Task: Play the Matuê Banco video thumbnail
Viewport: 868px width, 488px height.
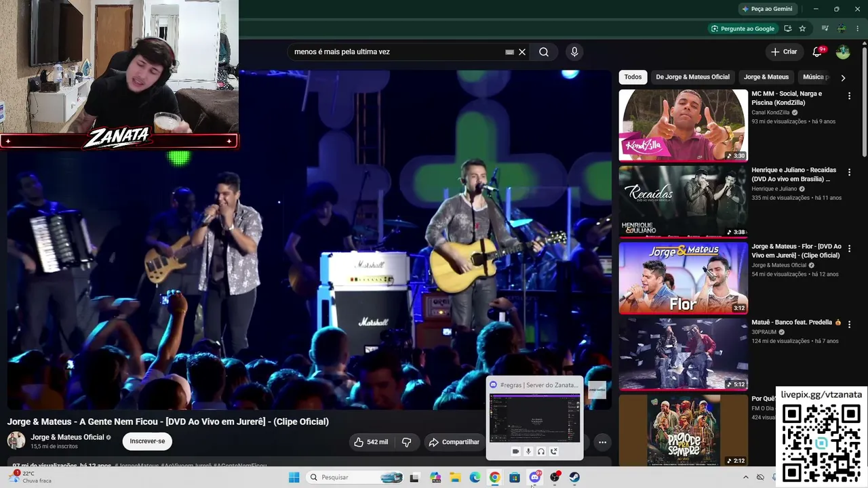Action: click(x=683, y=354)
